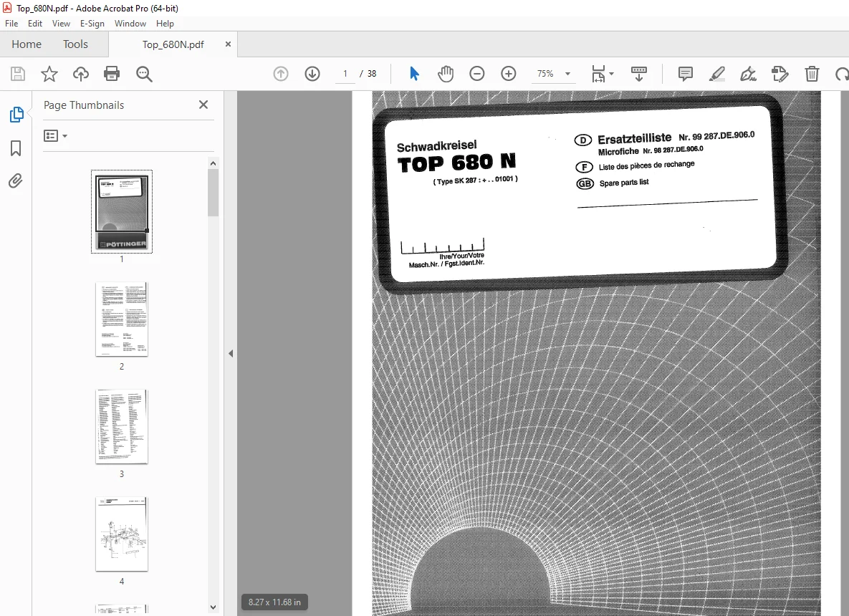Expand fit page options arrow
Viewport: 849px width, 616px height.
pos(611,74)
